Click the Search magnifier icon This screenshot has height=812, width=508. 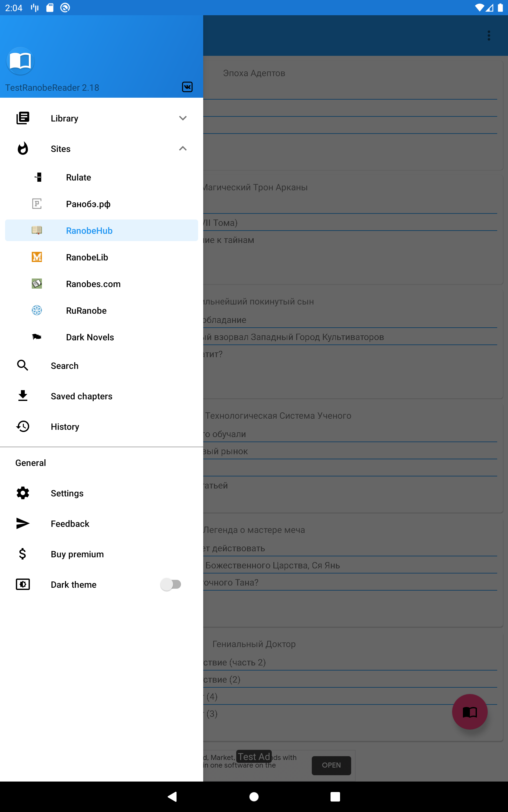pos(23,365)
